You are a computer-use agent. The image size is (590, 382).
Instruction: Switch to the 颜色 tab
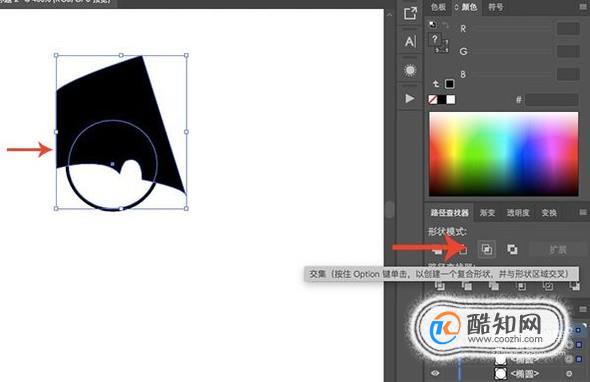tap(469, 7)
